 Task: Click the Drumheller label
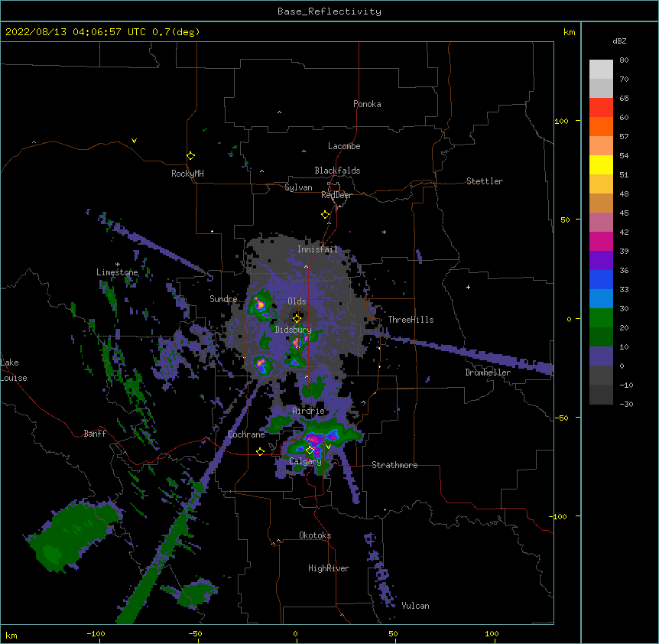(x=488, y=372)
